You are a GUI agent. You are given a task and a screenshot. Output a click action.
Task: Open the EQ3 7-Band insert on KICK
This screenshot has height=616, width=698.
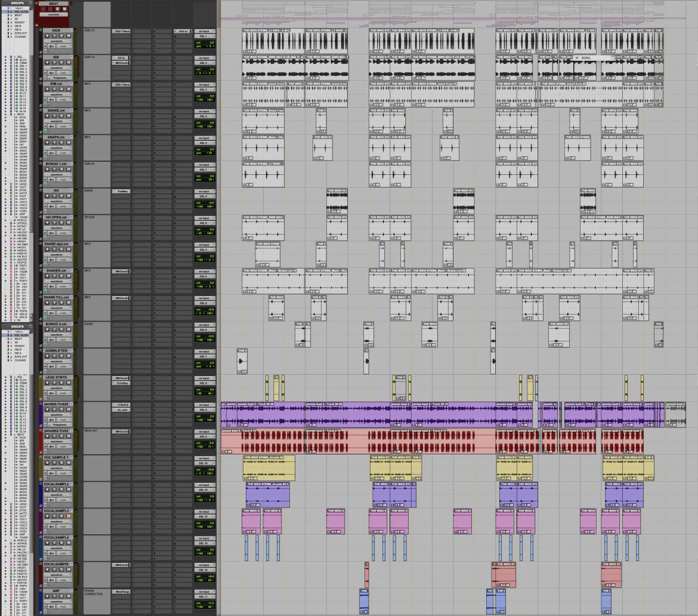(x=121, y=31)
